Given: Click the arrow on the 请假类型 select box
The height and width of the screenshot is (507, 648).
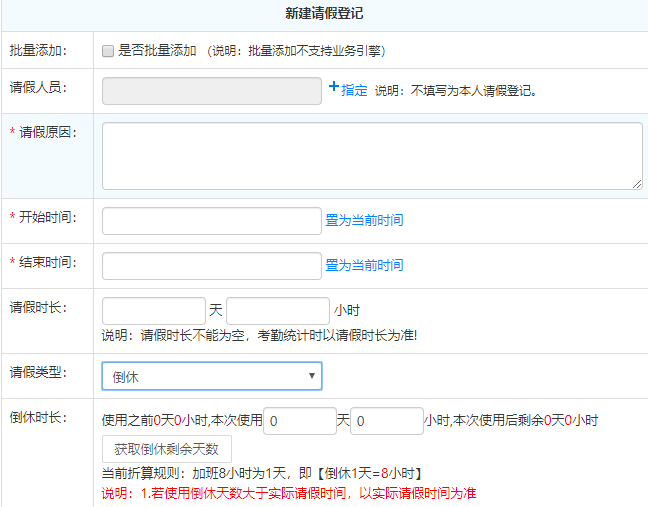Looking at the screenshot, I should [x=311, y=376].
